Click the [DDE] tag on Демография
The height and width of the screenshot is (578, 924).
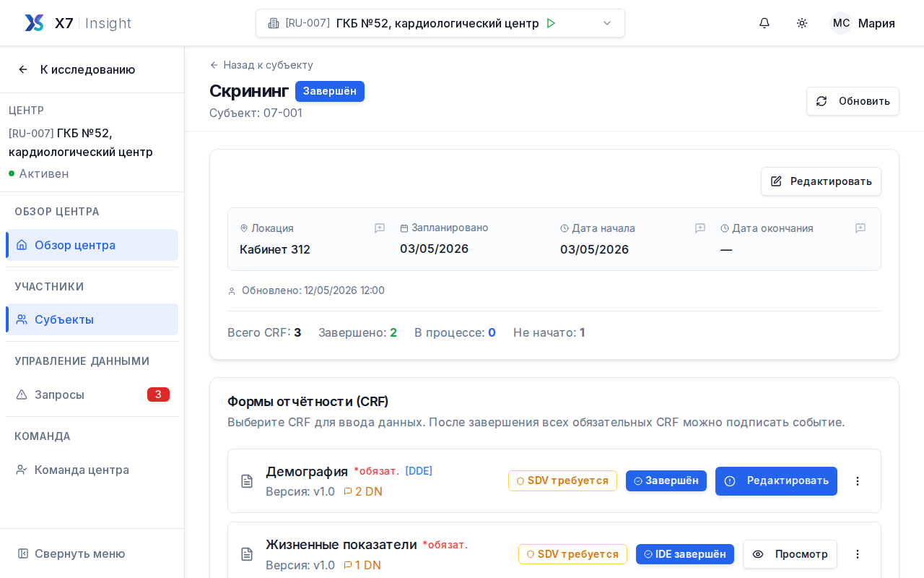click(419, 471)
